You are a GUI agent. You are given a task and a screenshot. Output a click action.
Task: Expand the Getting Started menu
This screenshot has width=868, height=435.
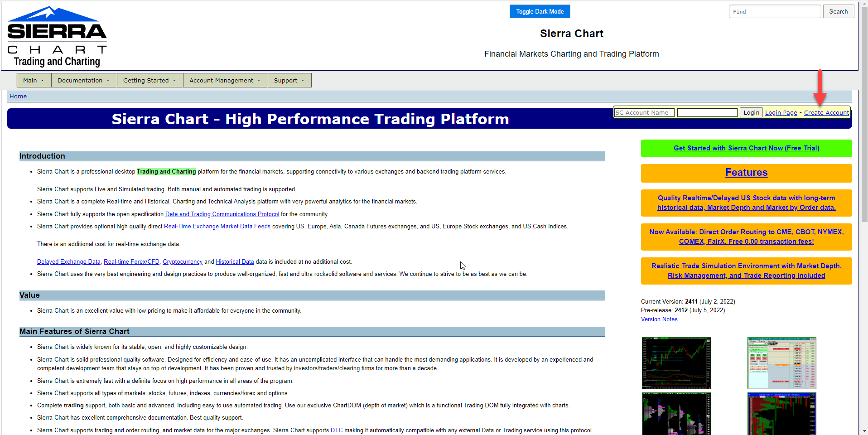click(x=149, y=81)
